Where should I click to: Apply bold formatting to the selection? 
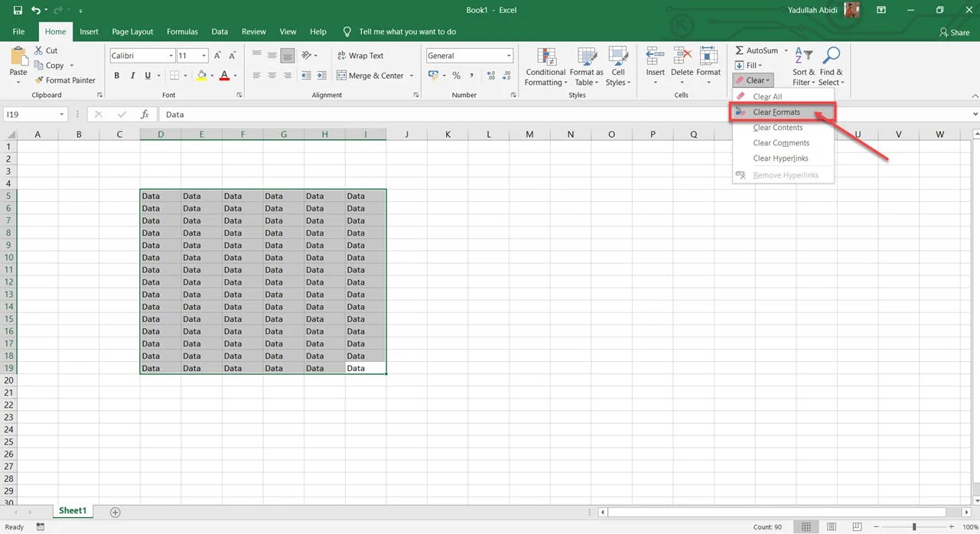(x=116, y=75)
